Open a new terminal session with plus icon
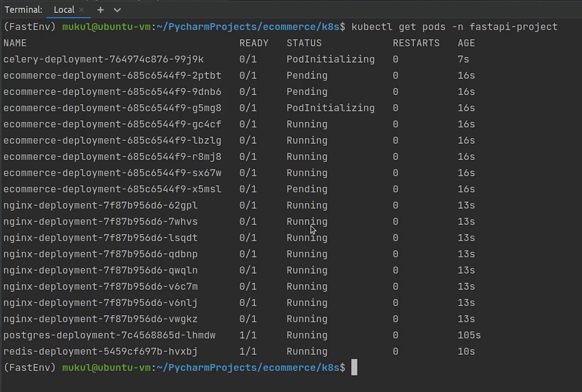Image resolution: width=582 pixels, height=392 pixels. (101, 10)
